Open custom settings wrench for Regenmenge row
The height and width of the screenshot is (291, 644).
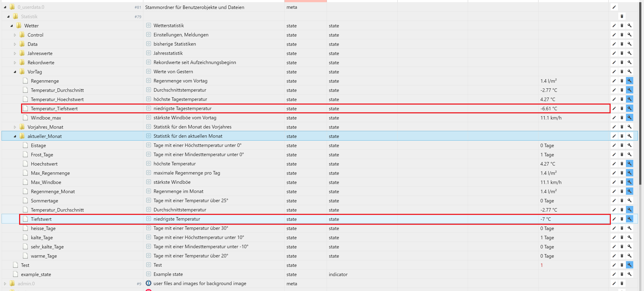(630, 81)
